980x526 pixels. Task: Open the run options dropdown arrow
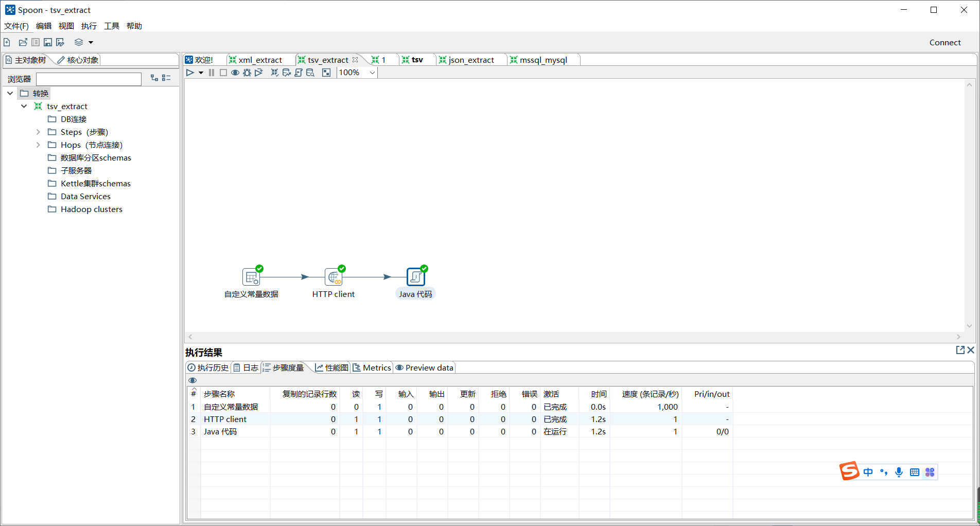[x=201, y=73]
